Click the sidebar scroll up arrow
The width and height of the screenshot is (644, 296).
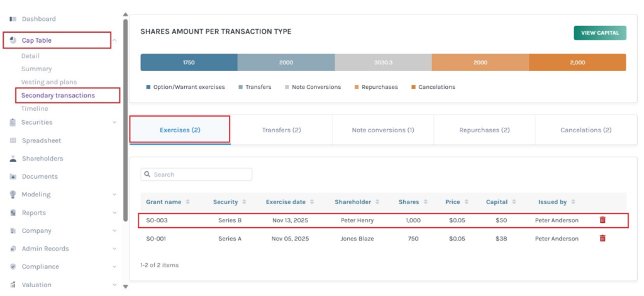pos(126,14)
